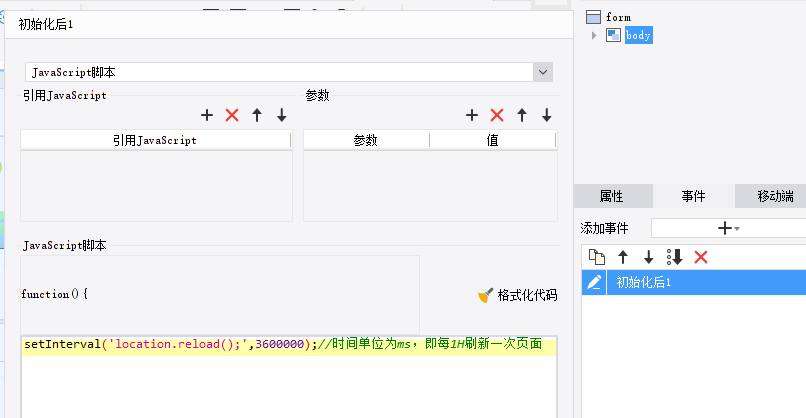This screenshot has height=418, width=806.
Task: Expand the body node in tree
Action: 595,36
